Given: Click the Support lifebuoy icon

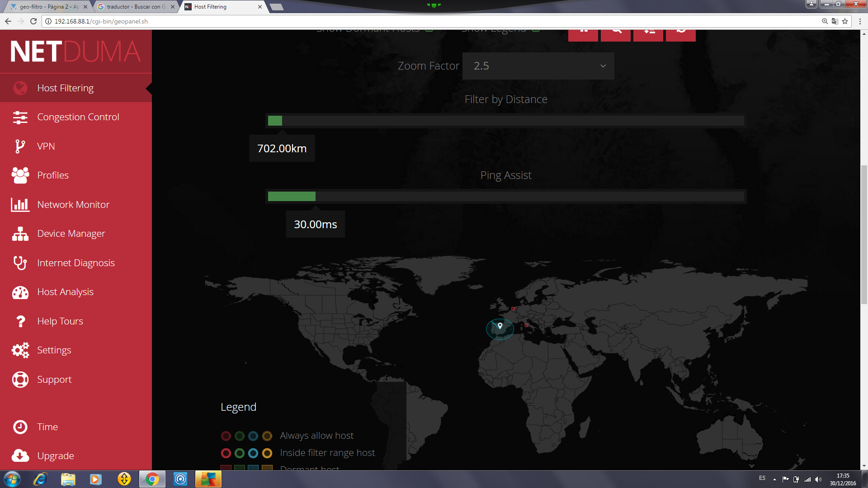Looking at the screenshot, I should [20, 380].
